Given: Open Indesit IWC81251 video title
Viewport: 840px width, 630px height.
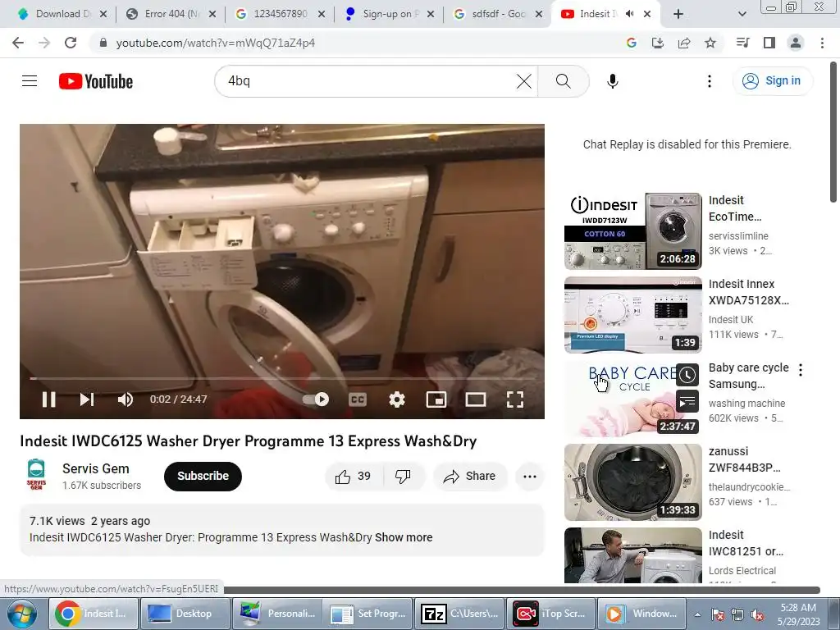Looking at the screenshot, I should tap(746, 543).
